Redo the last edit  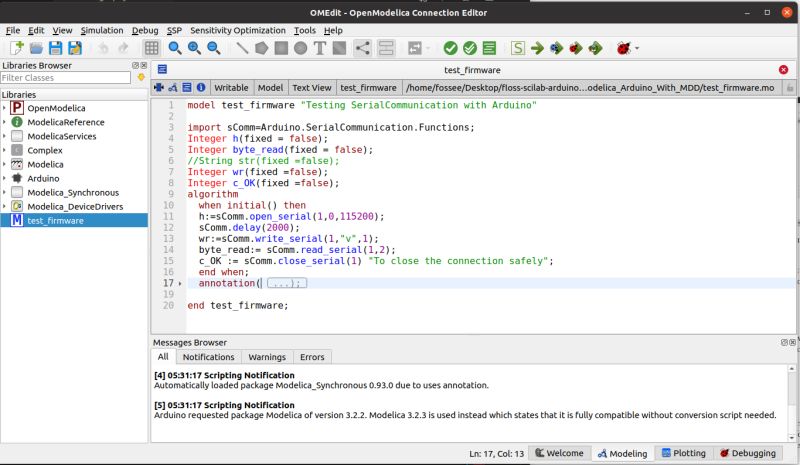click(123, 48)
